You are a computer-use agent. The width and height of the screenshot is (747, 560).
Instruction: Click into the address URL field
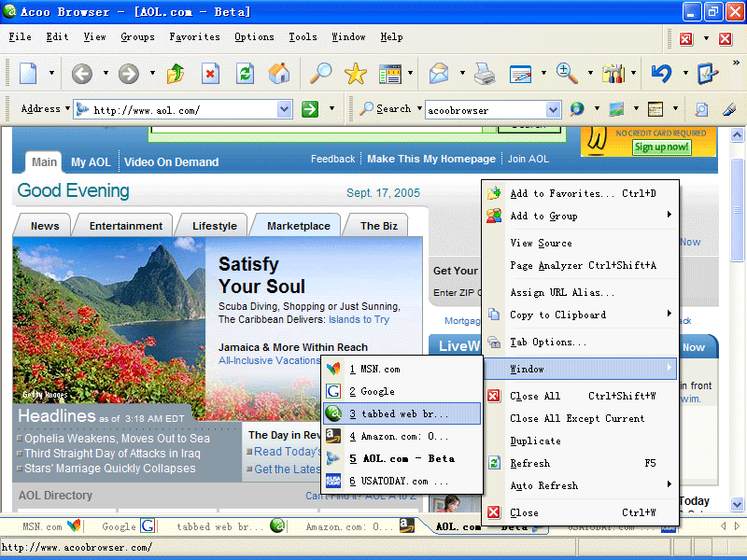183,110
